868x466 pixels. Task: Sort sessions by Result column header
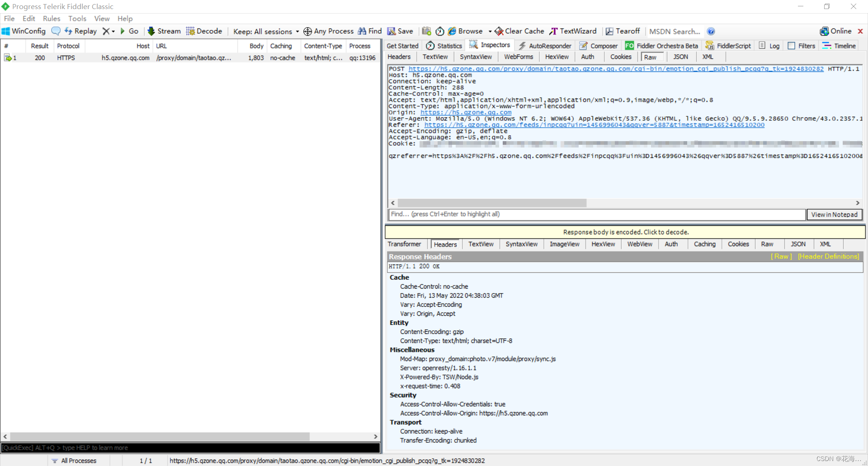coord(39,46)
